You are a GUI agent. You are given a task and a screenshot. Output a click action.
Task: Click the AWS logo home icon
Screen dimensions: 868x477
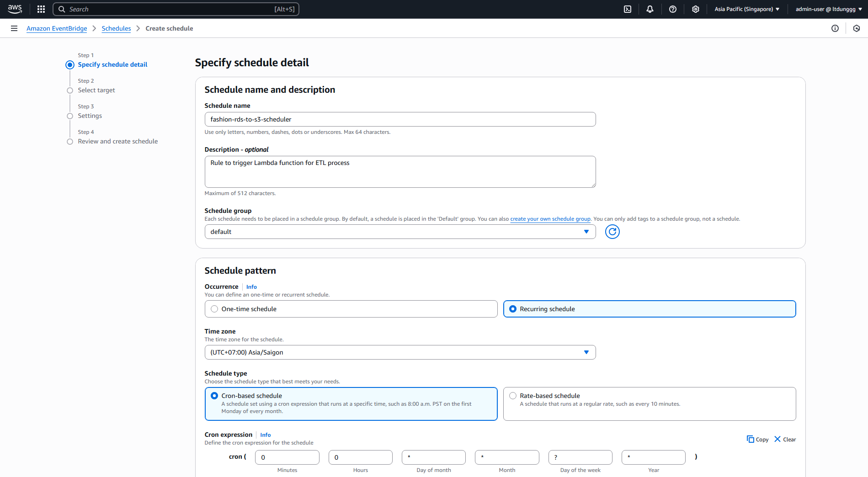coord(15,9)
